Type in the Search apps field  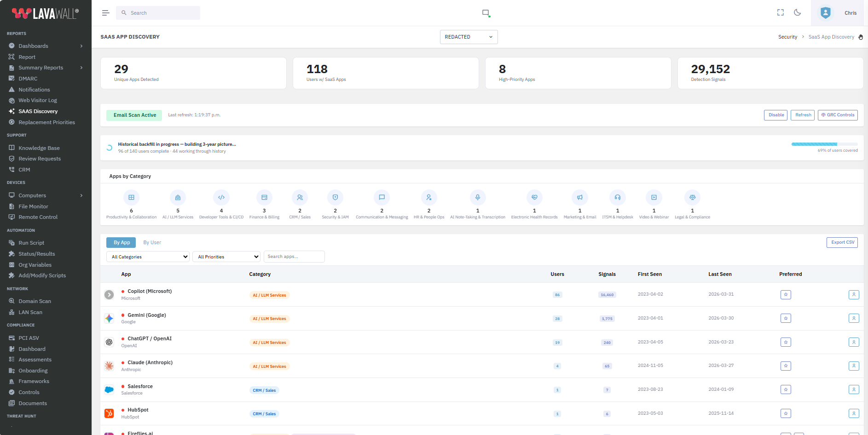click(294, 256)
